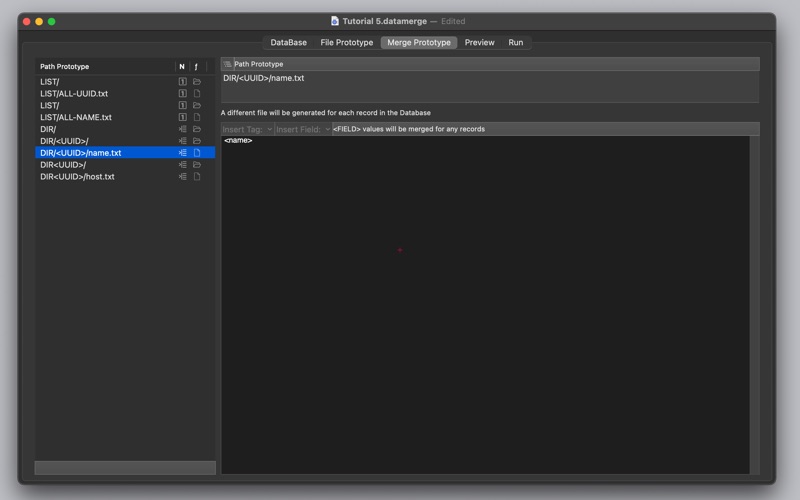
Task: Click the multi-record icon on DIR/<UUID>/ row
Action: [182, 141]
